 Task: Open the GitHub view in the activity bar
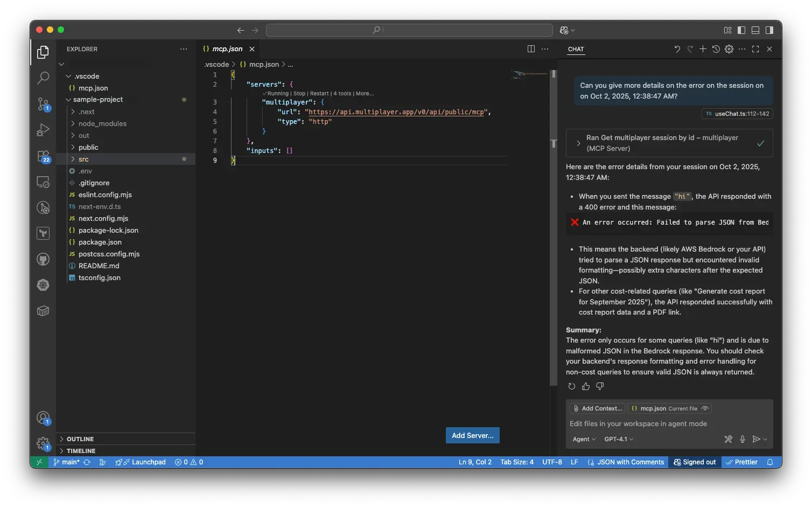pos(43,259)
